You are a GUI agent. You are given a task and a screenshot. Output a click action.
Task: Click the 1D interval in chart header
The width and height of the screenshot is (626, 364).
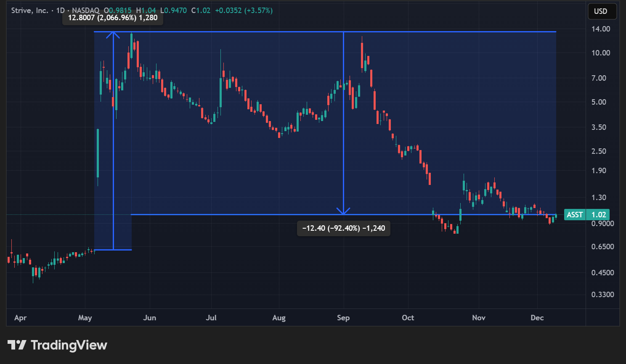[61, 11]
